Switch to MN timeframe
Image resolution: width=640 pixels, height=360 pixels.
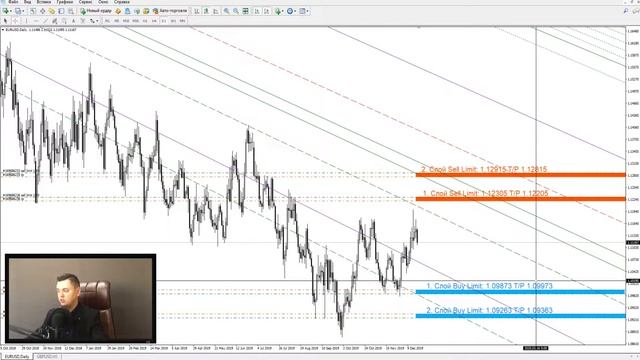182,20
